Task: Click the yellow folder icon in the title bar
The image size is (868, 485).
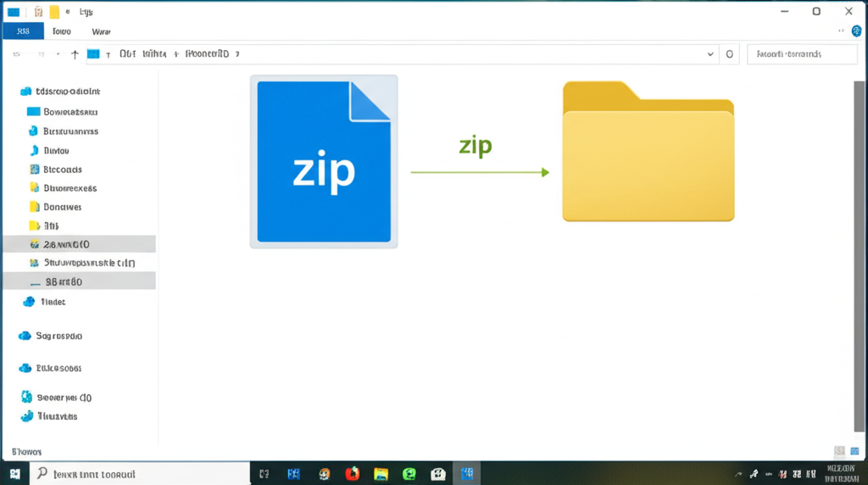Action: pyautogui.click(x=54, y=12)
